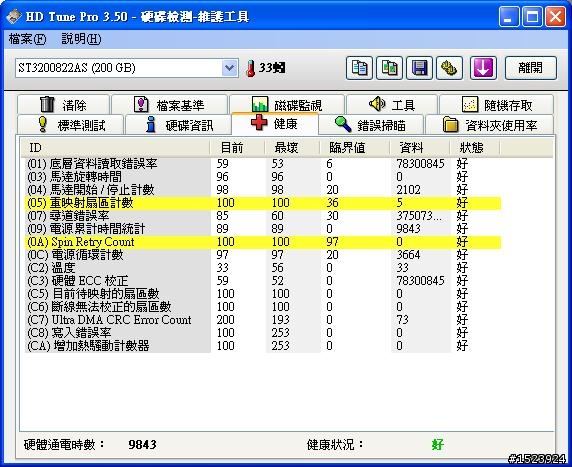The image size is (572, 467).
Task: Open the drive selection dropdown arrow
Action: coord(229,68)
